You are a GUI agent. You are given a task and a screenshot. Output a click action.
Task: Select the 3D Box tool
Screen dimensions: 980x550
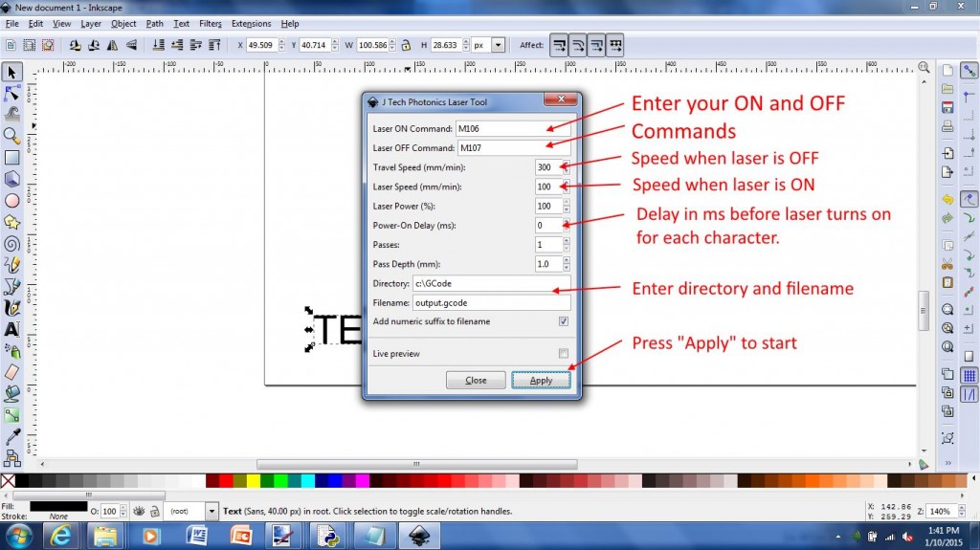click(11, 179)
